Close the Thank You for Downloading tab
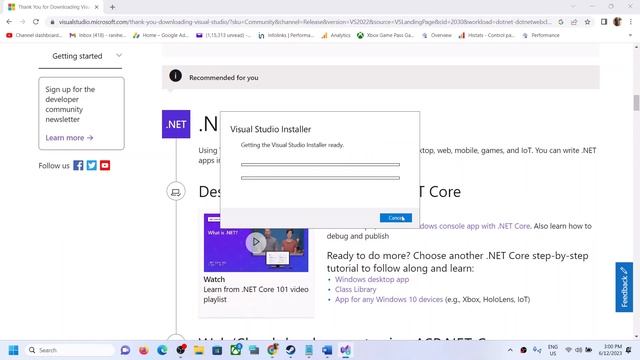The width and height of the screenshot is (640, 360). [97, 7]
